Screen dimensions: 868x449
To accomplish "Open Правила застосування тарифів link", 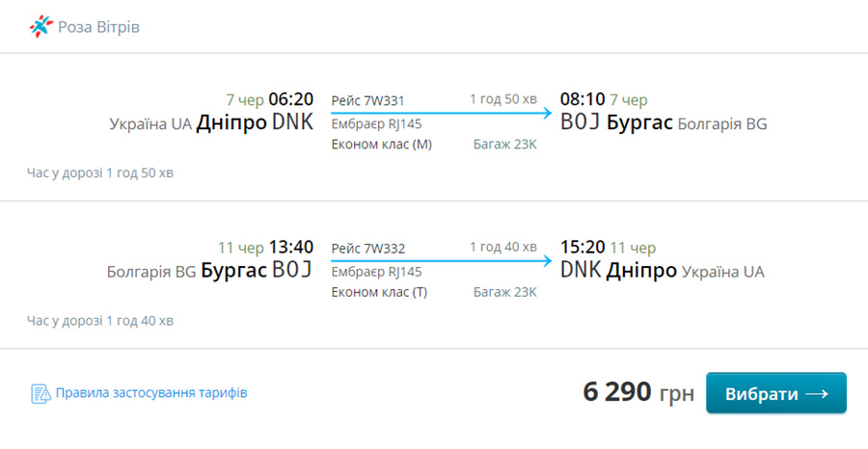I will pos(151,393).
